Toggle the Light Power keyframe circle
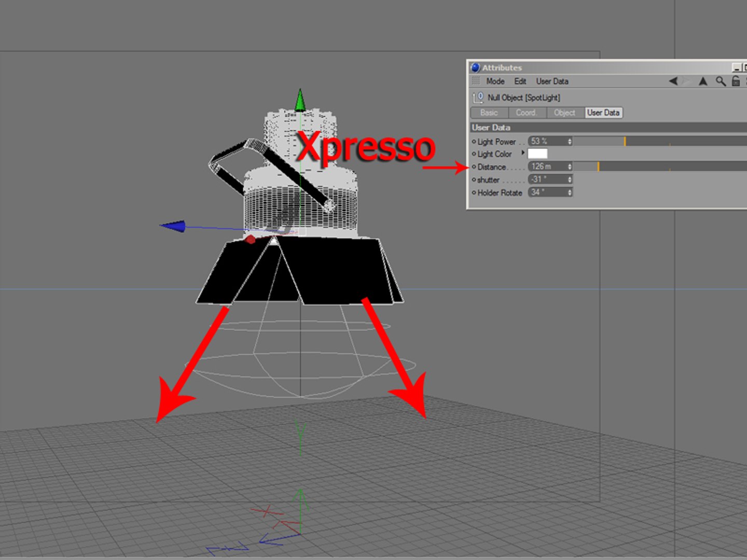 click(x=474, y=141)
